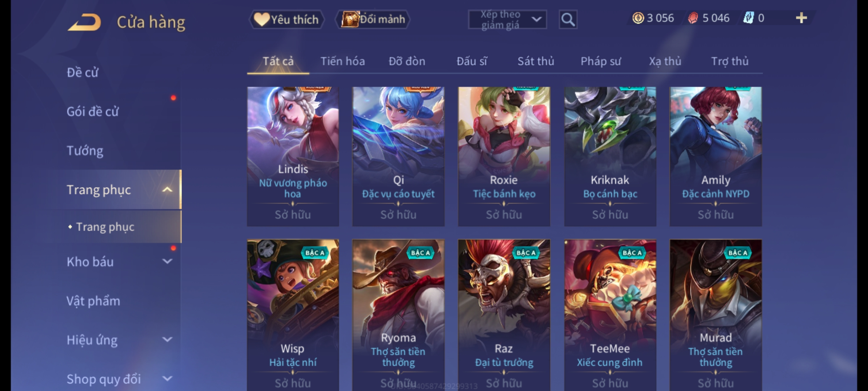Open Đổi mảnh chest exchange
This screenshot has width=868, height=391.
(373, 20)
